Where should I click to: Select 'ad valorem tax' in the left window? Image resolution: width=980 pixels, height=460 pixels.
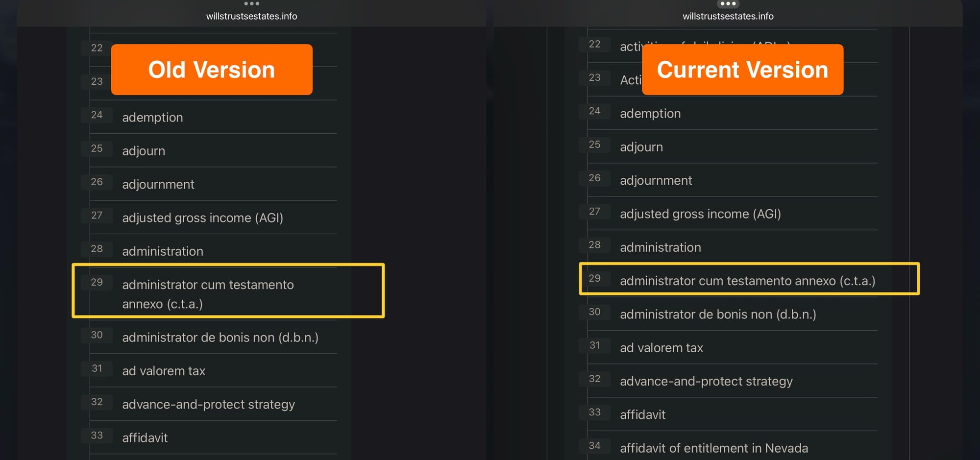[x=164, y=371]
